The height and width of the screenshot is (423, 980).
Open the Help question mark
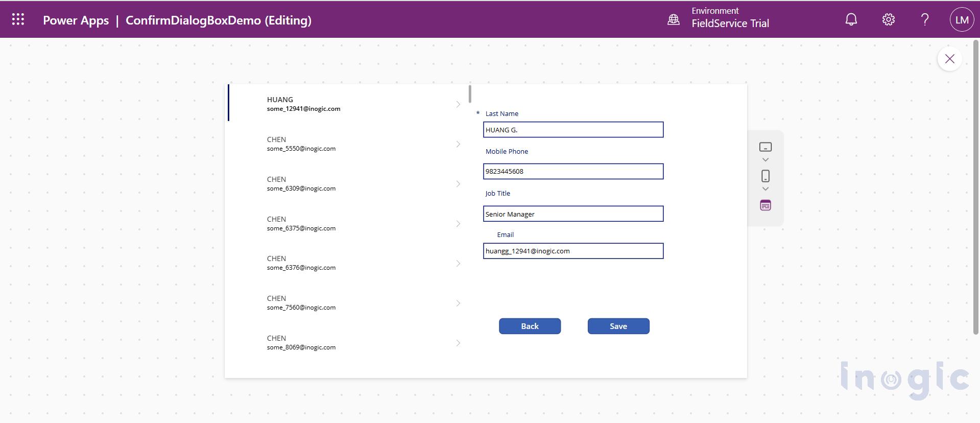tap(925, 19)
